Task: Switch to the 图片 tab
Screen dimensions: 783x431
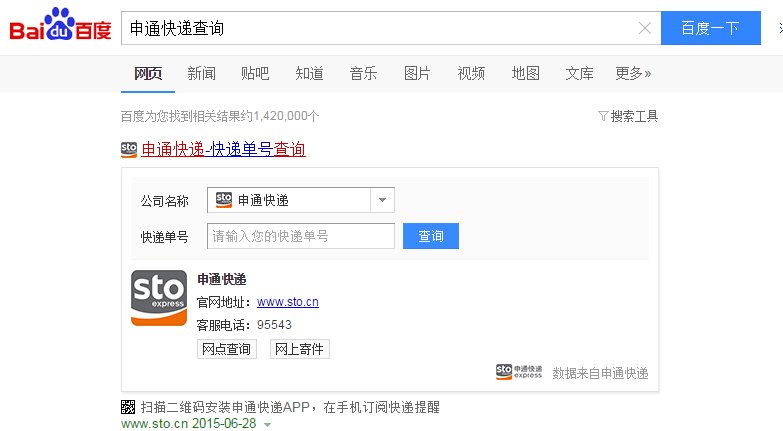Action: coord(417,73)
